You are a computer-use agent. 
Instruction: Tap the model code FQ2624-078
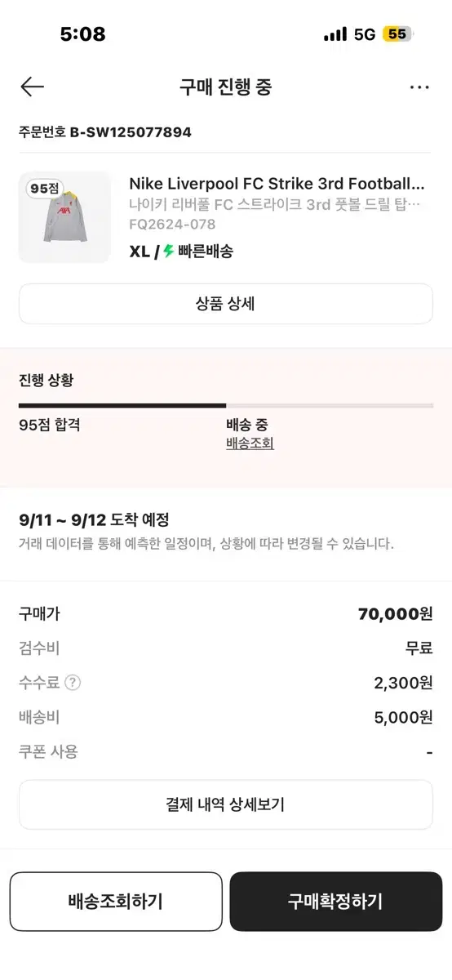pyautogui.click(x=172, y=224)
